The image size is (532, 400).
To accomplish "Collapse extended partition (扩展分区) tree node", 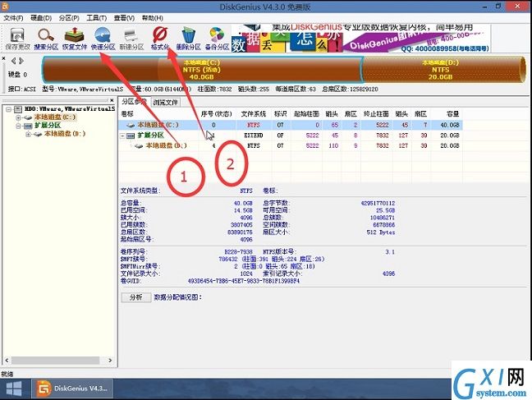I will pyautogui.click(x=18, y=126).
